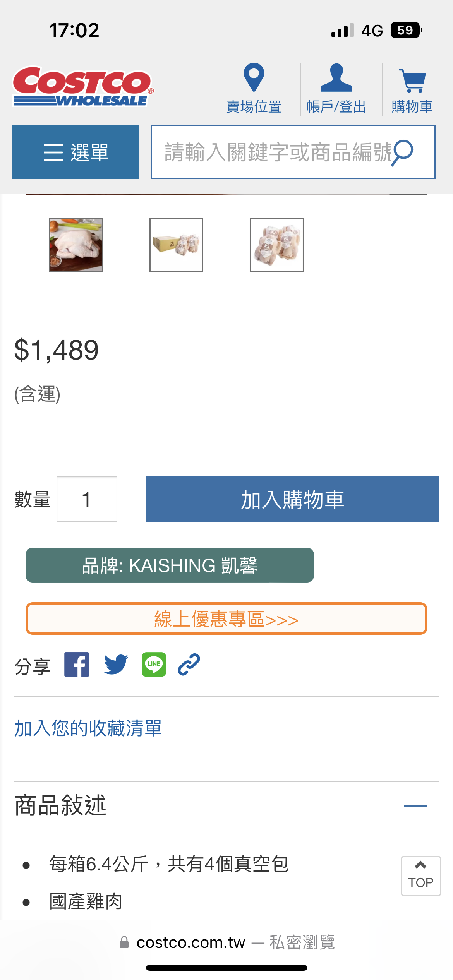Select the raw chicken on board thumbnail
Viewport: 453px width, 980px height.
click(x=76, y=245)
